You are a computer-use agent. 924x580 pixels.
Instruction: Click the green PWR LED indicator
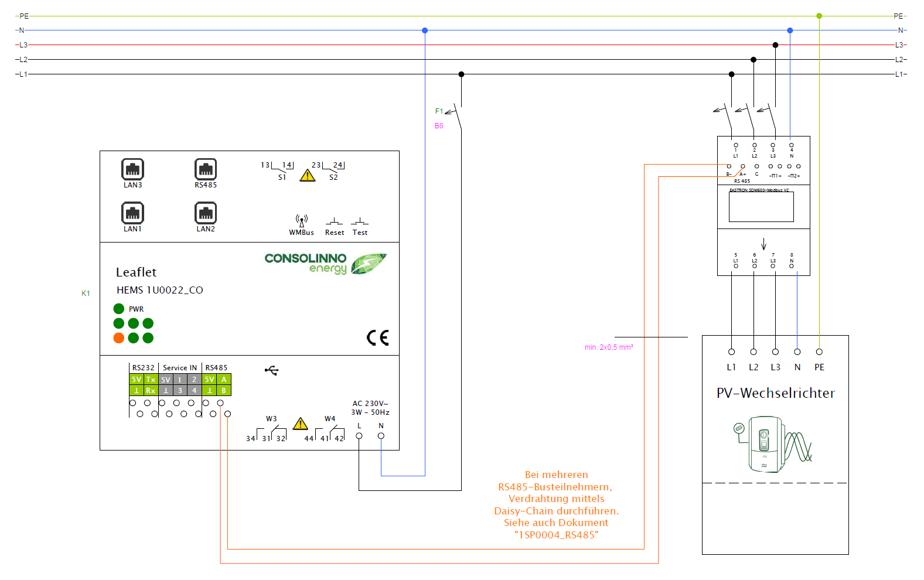[119, 309]
